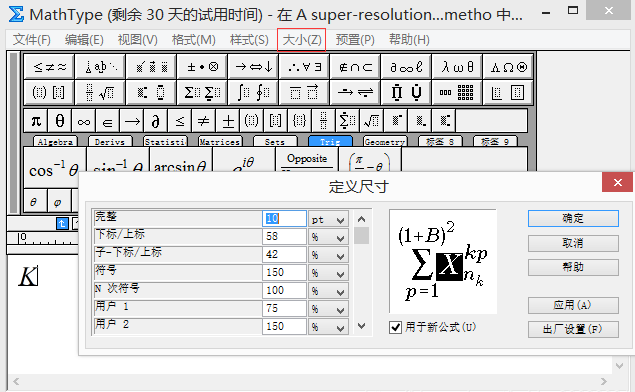The height and width of the screenshot is (392, 635).
Task: Open the boxes templates palette
Action: pos(508,92)
